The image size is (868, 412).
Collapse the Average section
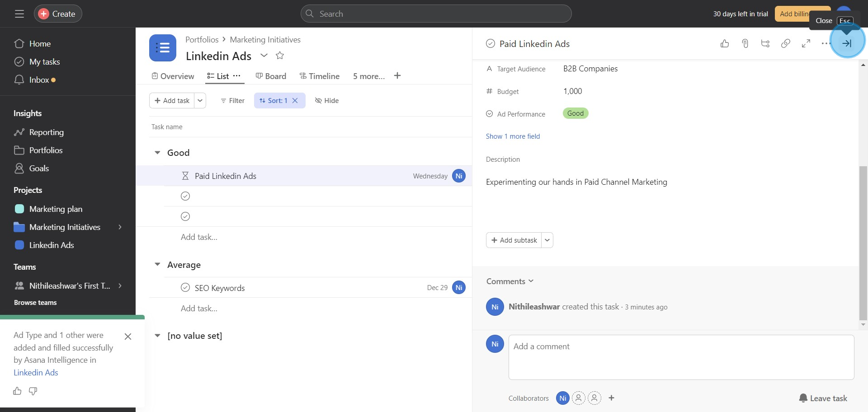point(157,265)
